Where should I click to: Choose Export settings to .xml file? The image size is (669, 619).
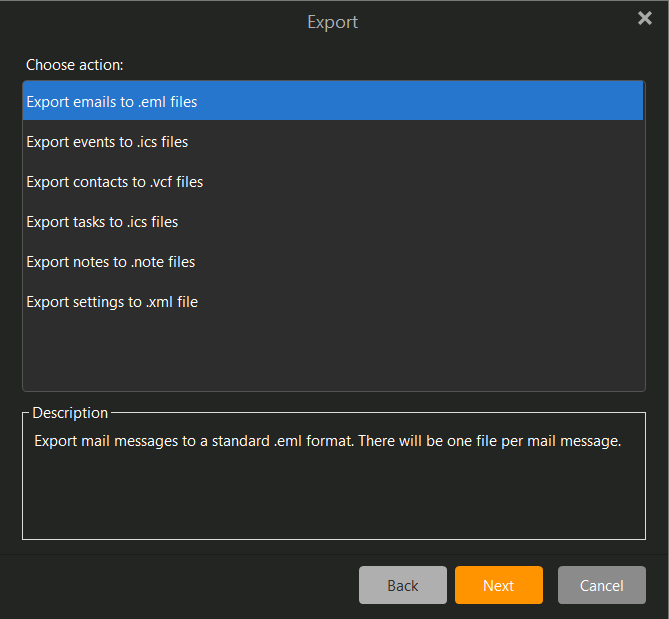coord(333,302)
